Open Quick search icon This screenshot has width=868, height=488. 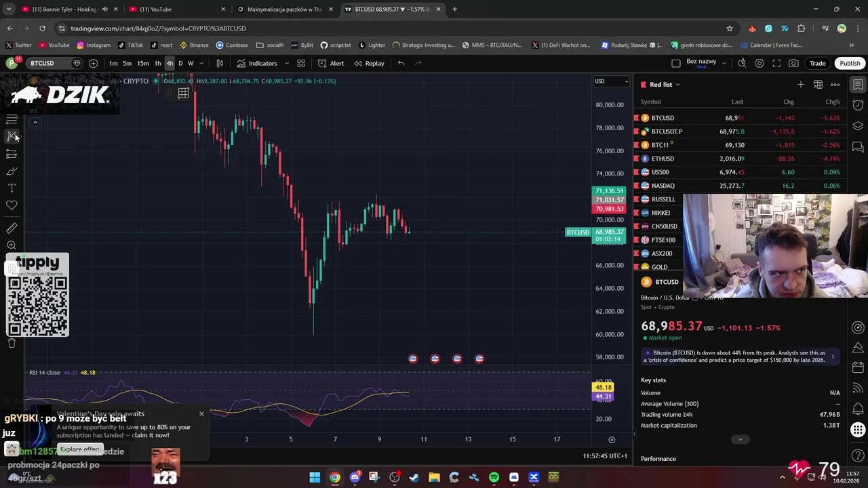[x=742, y=63]
